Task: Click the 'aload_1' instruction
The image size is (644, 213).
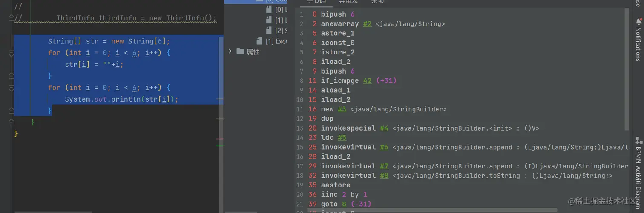Action: (336, 90)
